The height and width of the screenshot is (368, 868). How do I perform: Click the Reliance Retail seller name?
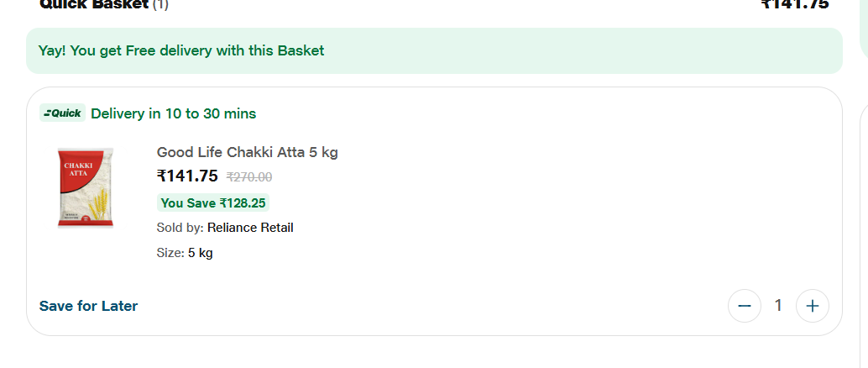pyautogui.click(x=250, y=228)
